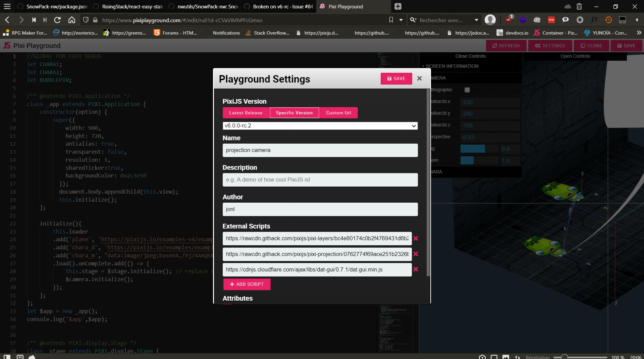644x359 pixels.
Task: Open the PixiJS version dropdown showing v6.0.0-rc.2
Action: (x=320, y=126)
